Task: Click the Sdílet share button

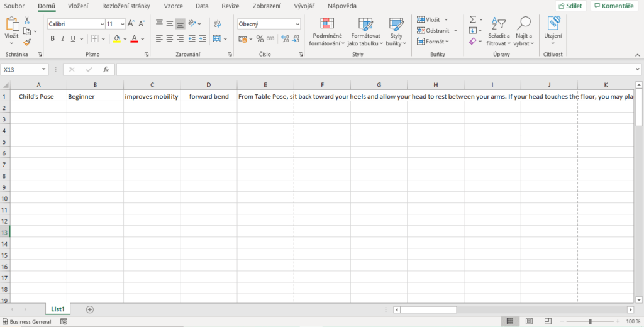Action: coord(571,6)
